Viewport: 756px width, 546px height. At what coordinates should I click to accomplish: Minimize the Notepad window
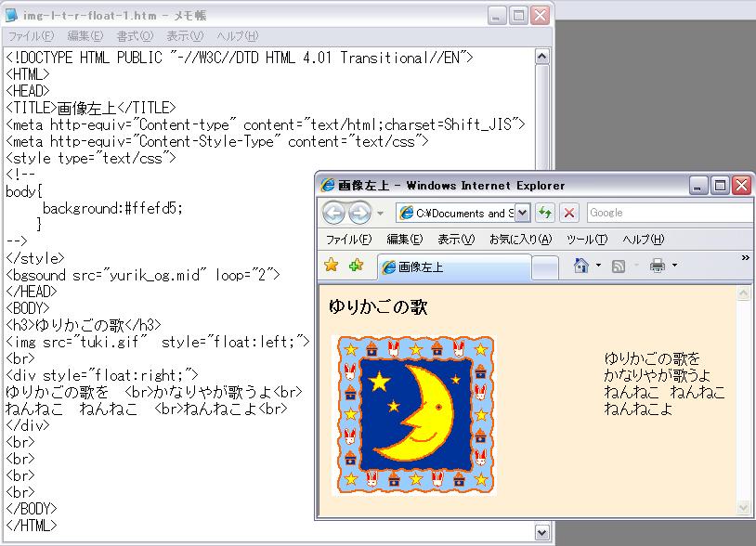497,16
